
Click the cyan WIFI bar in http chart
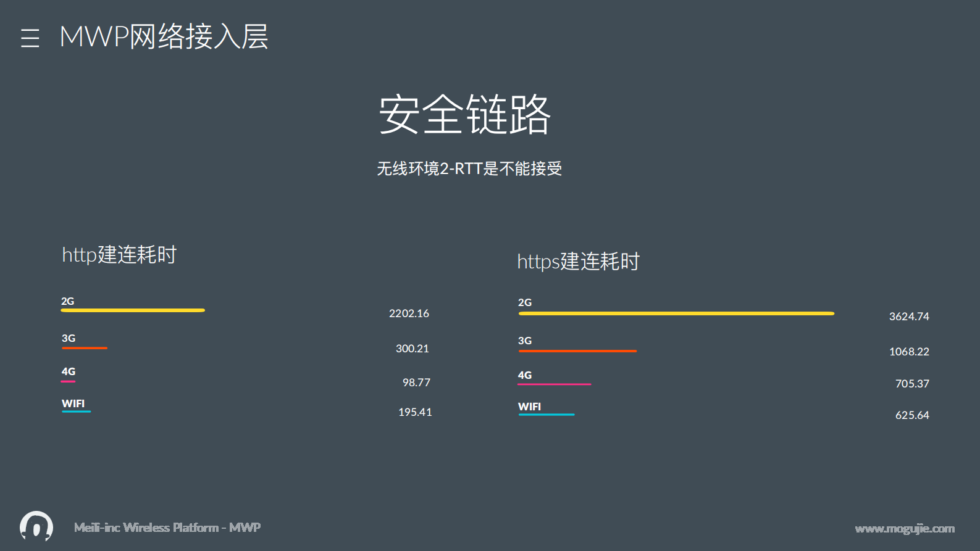(76, 412)
